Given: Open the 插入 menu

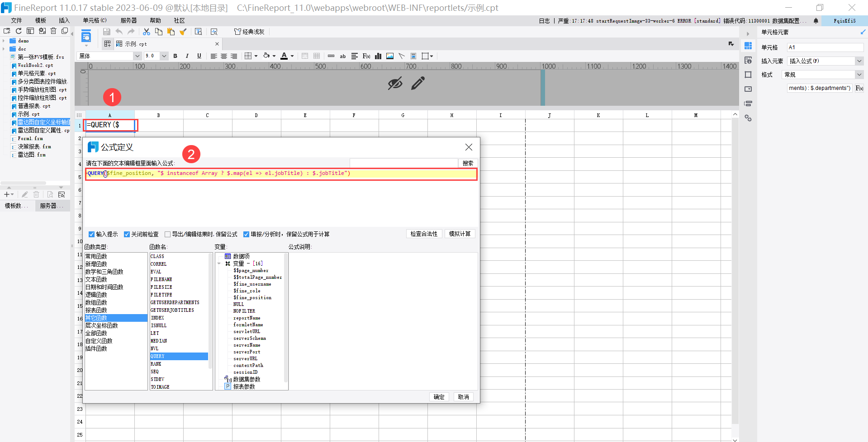Looking at the screenshot, I should (x=64, y=20).
